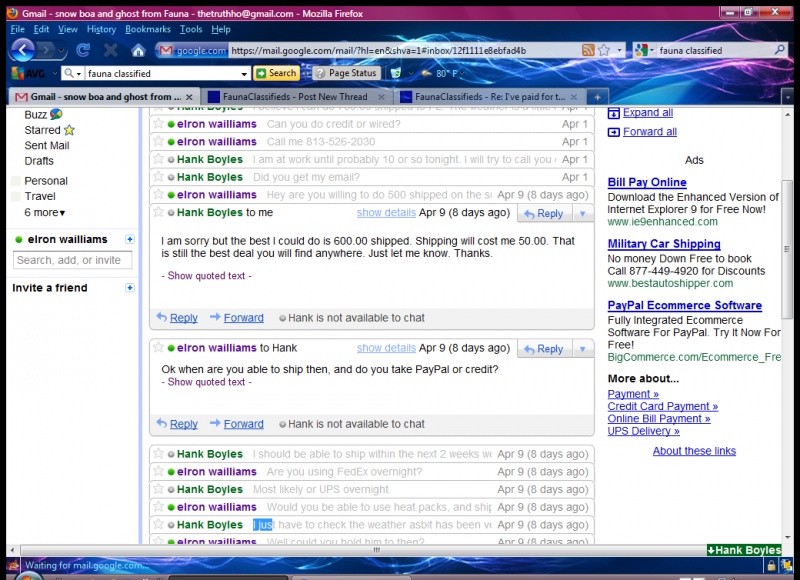This screenshot has height=580, width=800.
Task: Click the URL address bar
Action: point(405,50)
